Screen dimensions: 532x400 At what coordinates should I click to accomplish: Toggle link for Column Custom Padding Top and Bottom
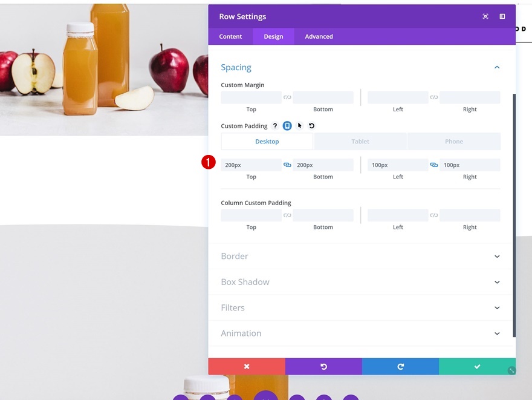(x=287, y=215)
